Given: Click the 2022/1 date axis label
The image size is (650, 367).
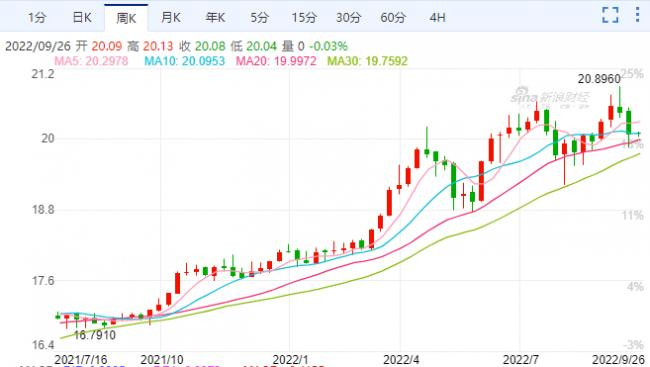Looking at the screenshot, I should coord(290,360).
